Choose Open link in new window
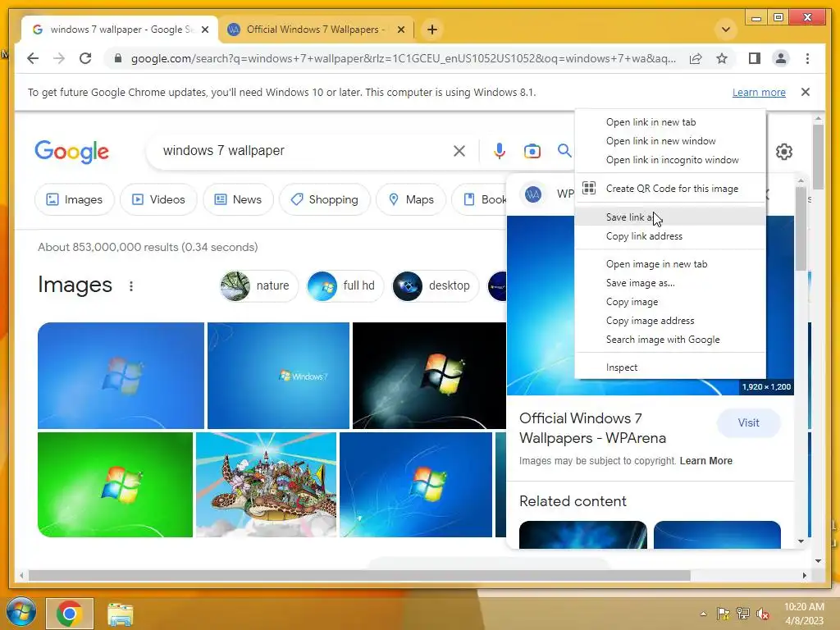The height and width of the screenshot is (630, 840). coord(670,141)
